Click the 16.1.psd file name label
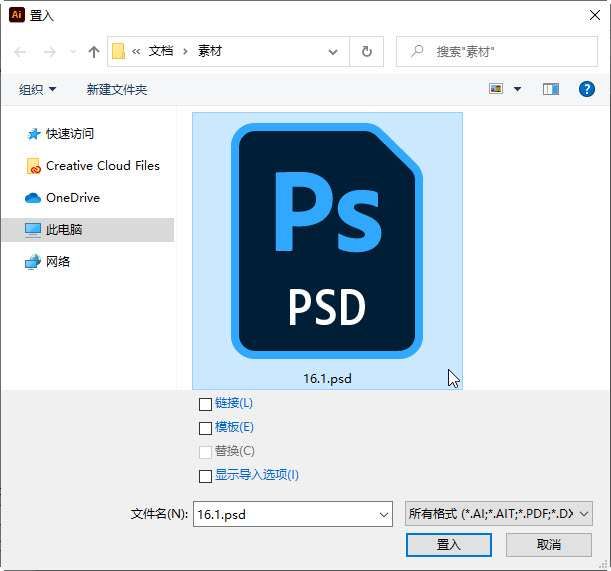The height and width of the screenshot is (571, 611). point(327,378)
